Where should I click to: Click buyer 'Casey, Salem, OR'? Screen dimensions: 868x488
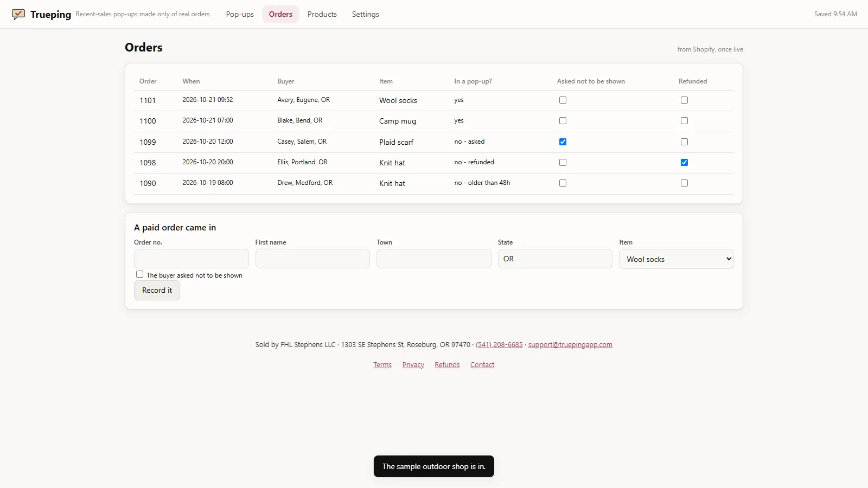click(302, 142)
